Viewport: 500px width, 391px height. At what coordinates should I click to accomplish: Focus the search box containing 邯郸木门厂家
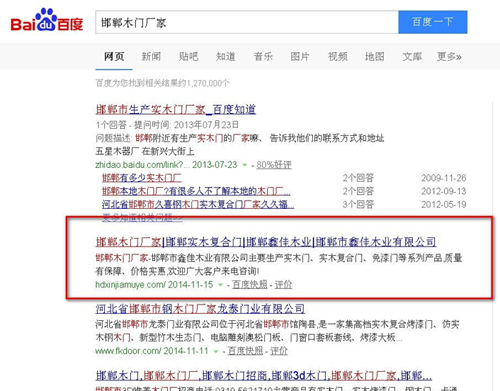(247, 22)
